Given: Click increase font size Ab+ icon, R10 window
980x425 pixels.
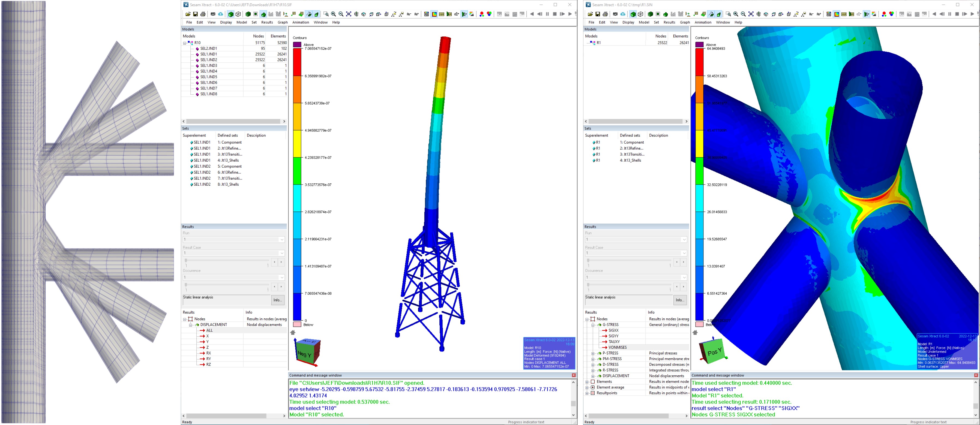Looking at the screenshot, I should 416,14.
